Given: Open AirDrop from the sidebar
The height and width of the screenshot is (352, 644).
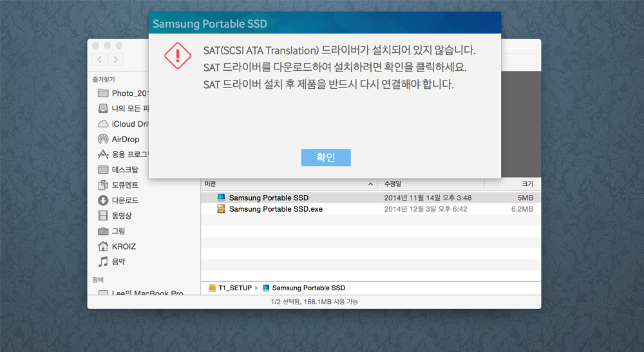Looking at the screenshot, I should click(125, 139).
